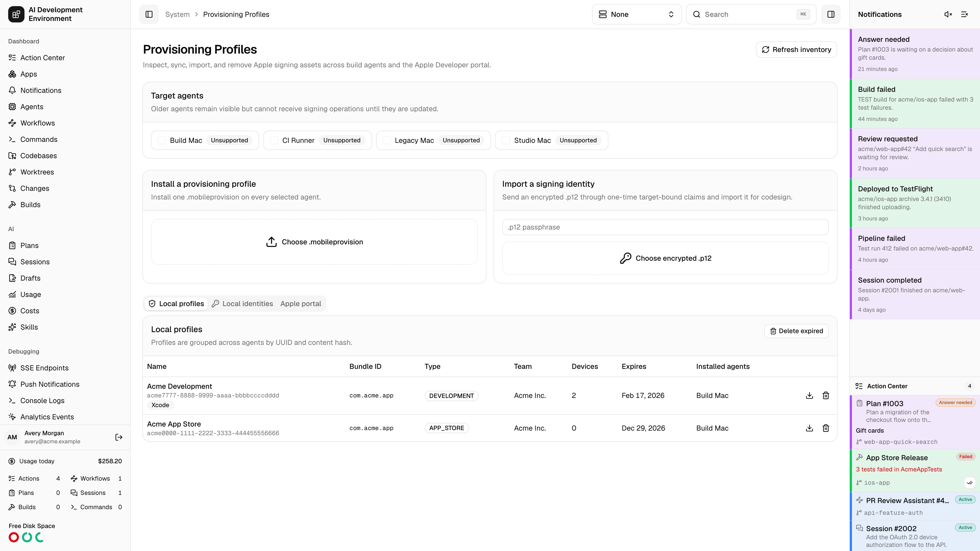Focus the .p12 passphrase field
The image size is (980, 551).
[665, 227]
